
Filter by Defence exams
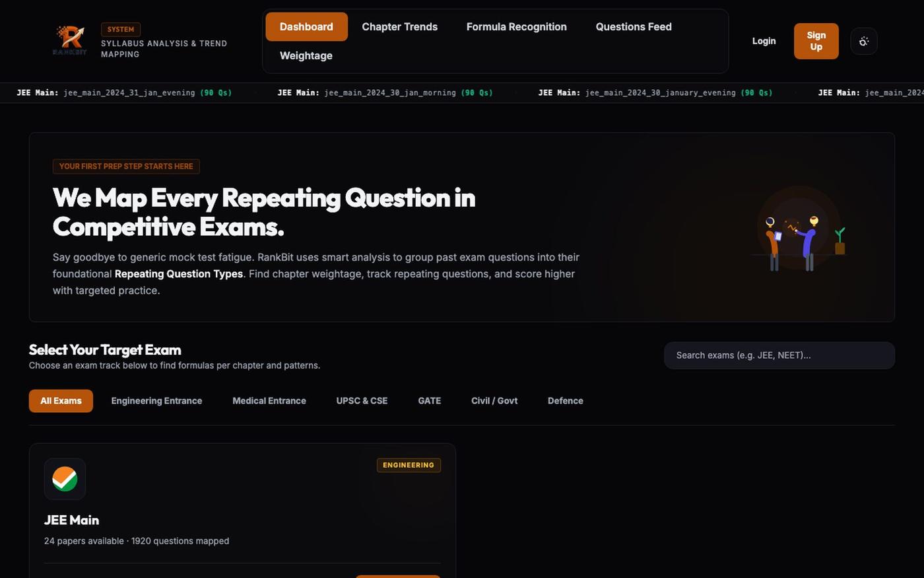[566, 401]
